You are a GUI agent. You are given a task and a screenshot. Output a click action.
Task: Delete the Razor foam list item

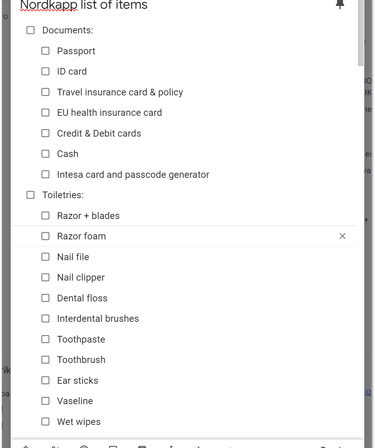[342, 236]
